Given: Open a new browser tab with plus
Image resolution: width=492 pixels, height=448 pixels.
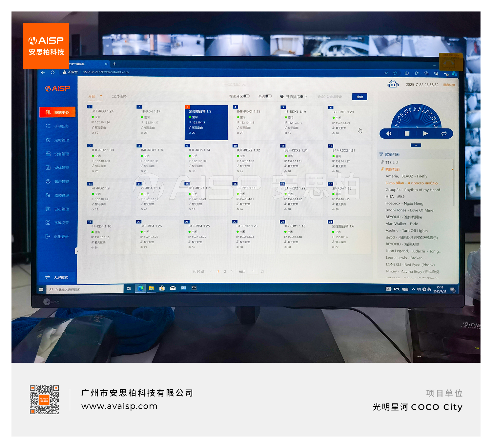Looking at the screenshot, I should (114, 64).
